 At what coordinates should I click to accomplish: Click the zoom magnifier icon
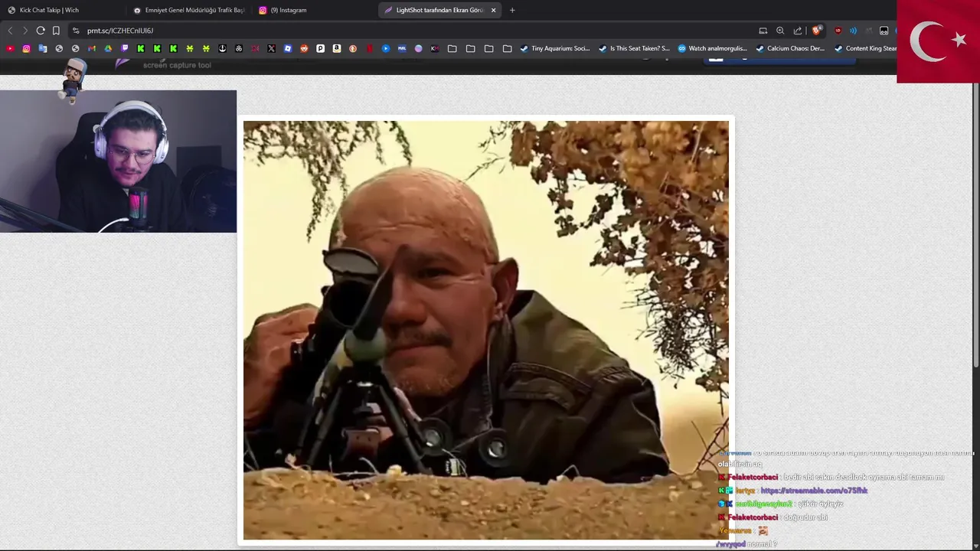coord(780,31)
